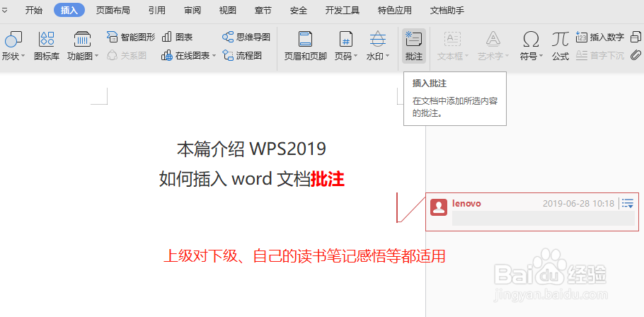Insert a Flowchart (流程图)
The width and height of the screenshot is (644, 317).
point(242,55)
